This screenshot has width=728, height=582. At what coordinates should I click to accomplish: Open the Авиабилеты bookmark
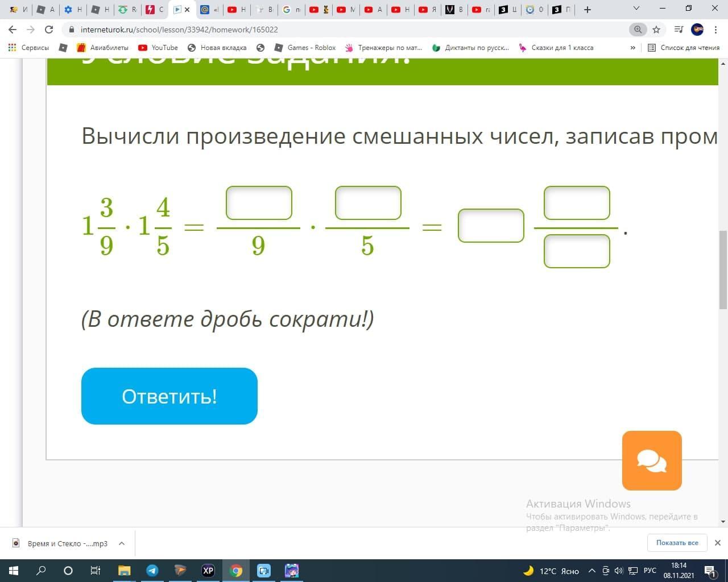click(103, 48)
